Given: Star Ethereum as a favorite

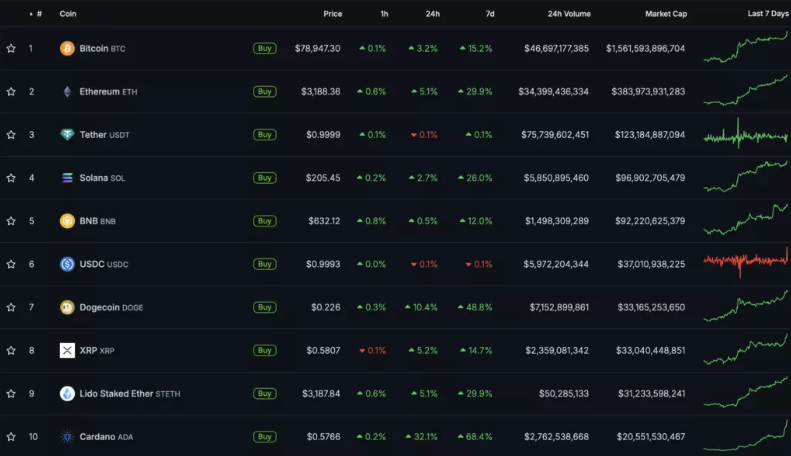Looking at the screenshot, I should click(x=11, y=91).
